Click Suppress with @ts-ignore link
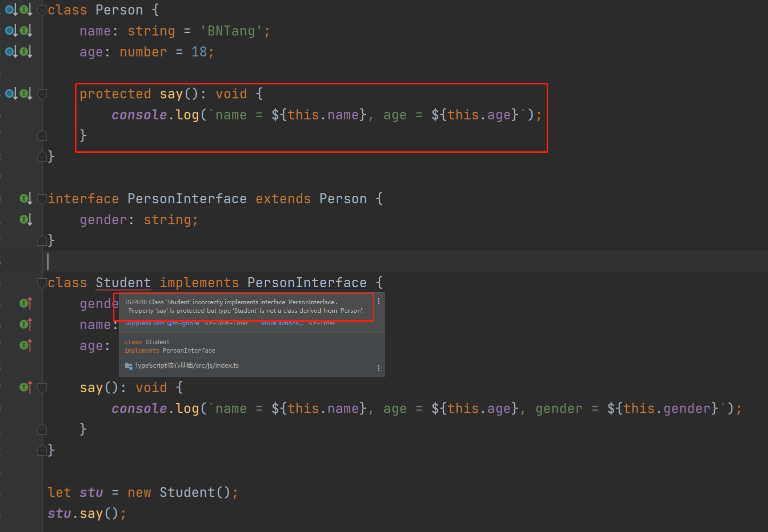The height and width of the screenshot is (532, 768). [x=161, y=323]
